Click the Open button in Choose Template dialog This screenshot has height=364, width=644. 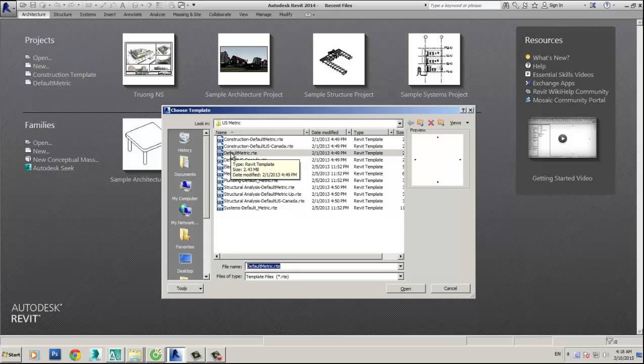(x=406, y=289)
